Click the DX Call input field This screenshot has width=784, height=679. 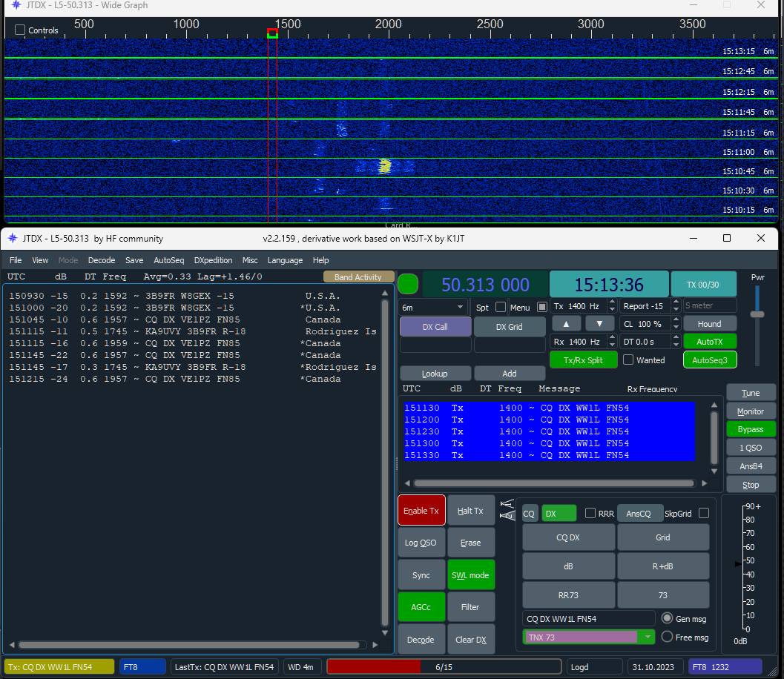[435, 345]
